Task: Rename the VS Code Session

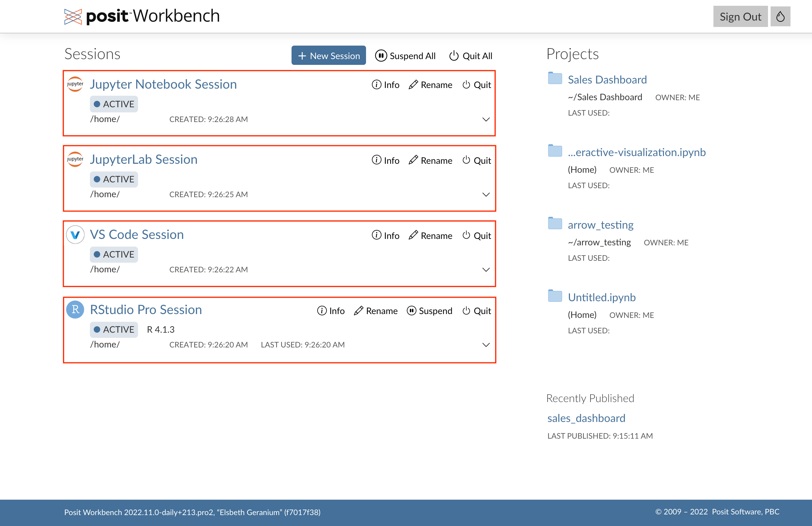Action: [x=430, y=235]
